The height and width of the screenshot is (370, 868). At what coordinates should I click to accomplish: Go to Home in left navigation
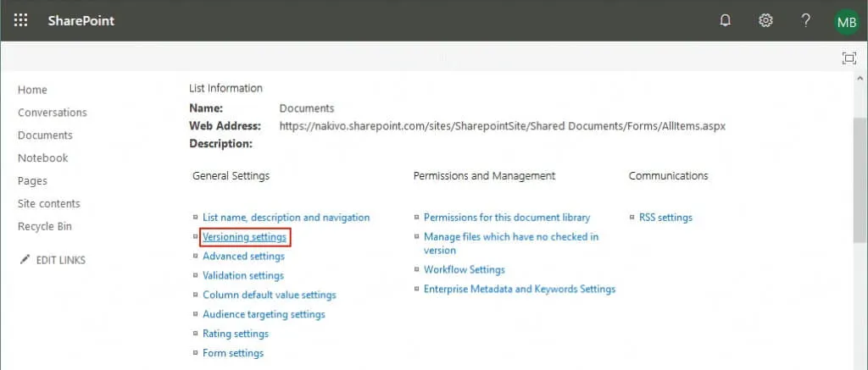[x=32, y=90]
